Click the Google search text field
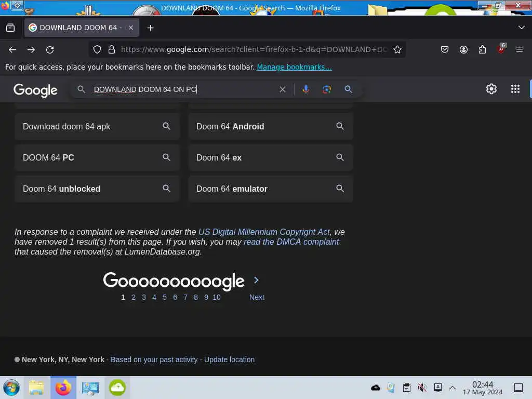 tap(183, 89)
